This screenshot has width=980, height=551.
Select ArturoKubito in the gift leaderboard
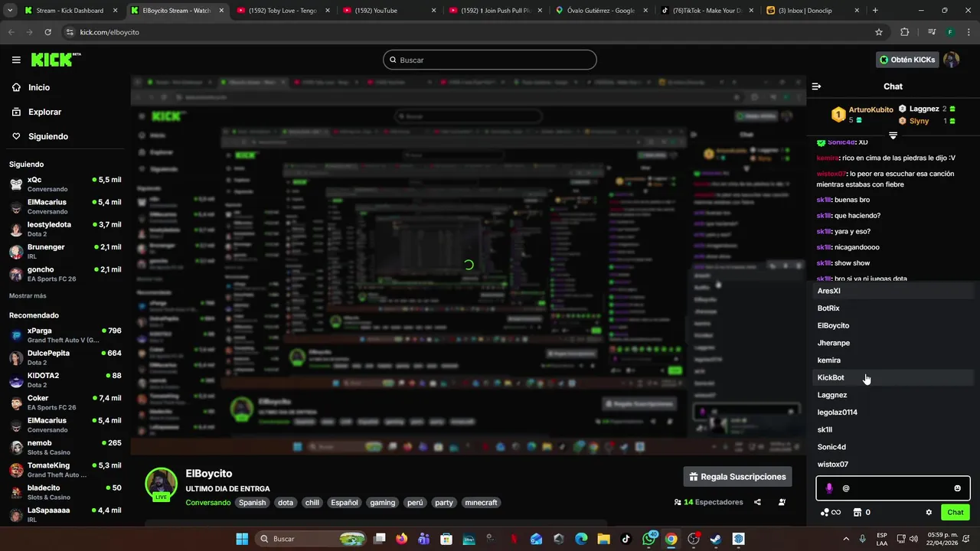pyautogui.click(x=871, y=109)
